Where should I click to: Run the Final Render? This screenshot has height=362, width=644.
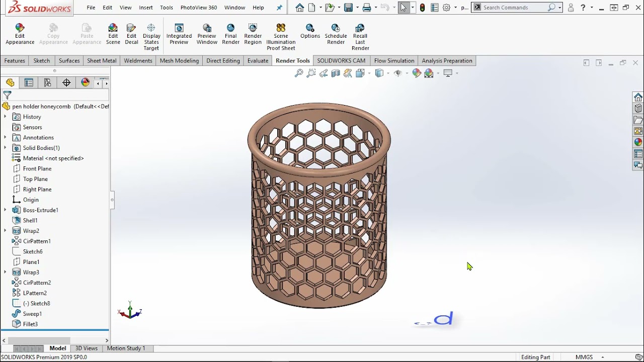click(230, 34)
